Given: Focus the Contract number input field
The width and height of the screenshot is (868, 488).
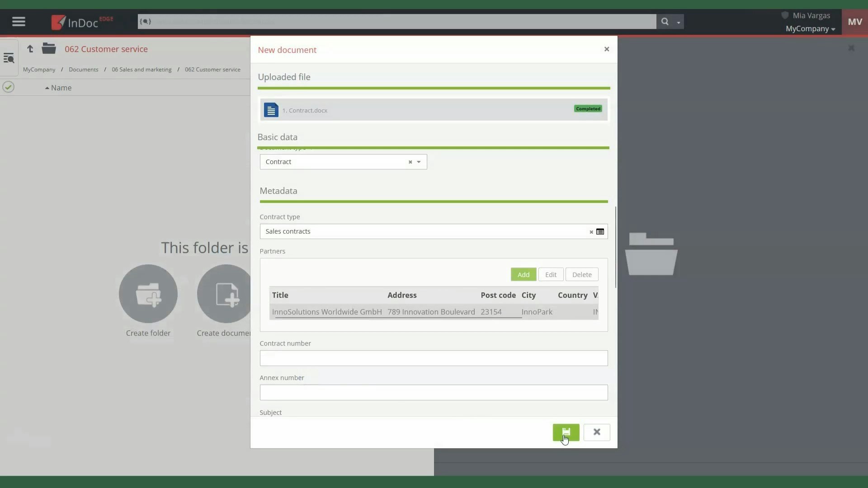Looking at the screenshot, I should [x=433, y=358].
